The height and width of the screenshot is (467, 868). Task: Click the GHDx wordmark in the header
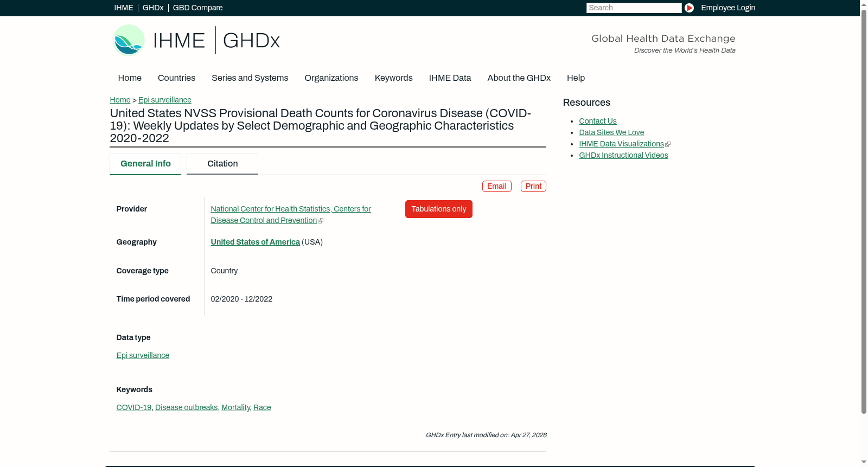tap(251, 41)
